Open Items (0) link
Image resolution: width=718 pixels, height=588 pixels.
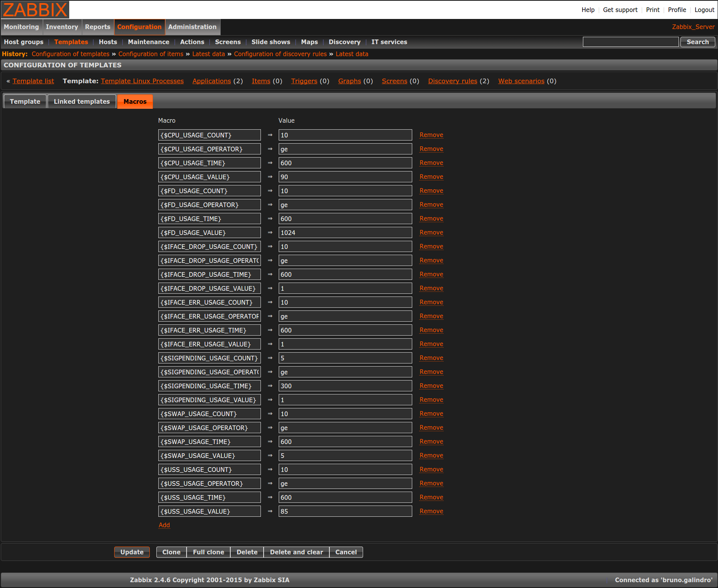[x=261, y=81]
